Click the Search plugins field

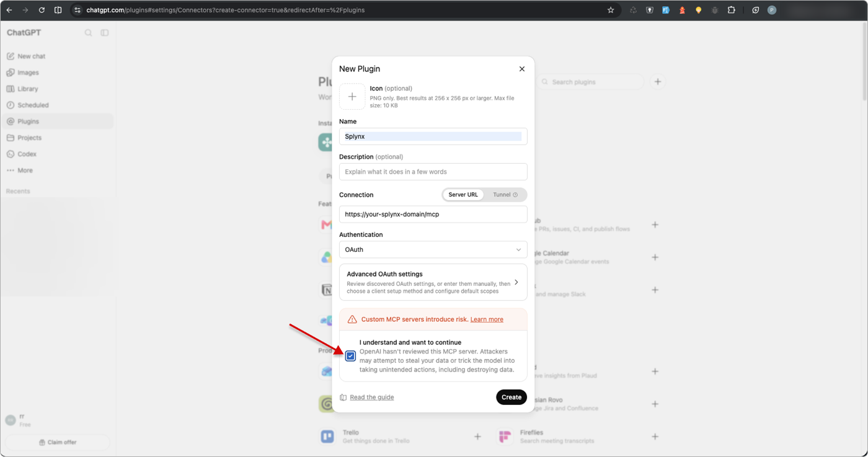pos(590,82)
